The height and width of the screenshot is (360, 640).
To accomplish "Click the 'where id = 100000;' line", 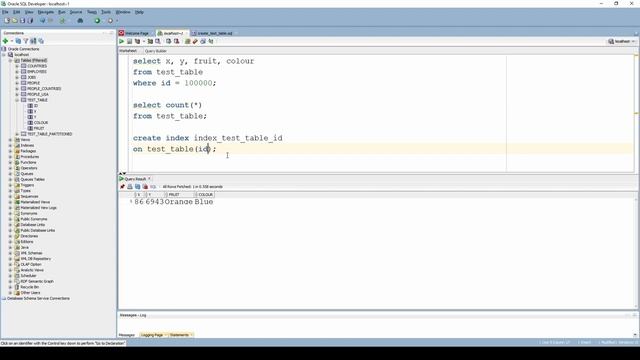I will (x=174, y=83).
